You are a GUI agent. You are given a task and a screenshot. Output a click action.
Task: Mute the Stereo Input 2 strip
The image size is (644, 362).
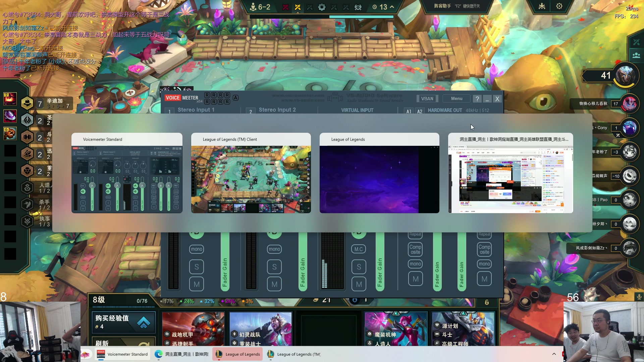(274, 284)
